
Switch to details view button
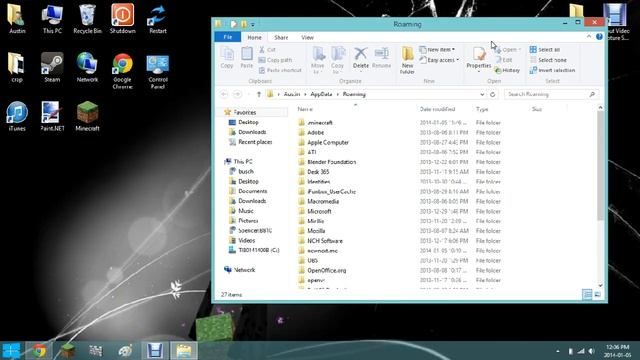pyautogui.click(x=587, y=294)
